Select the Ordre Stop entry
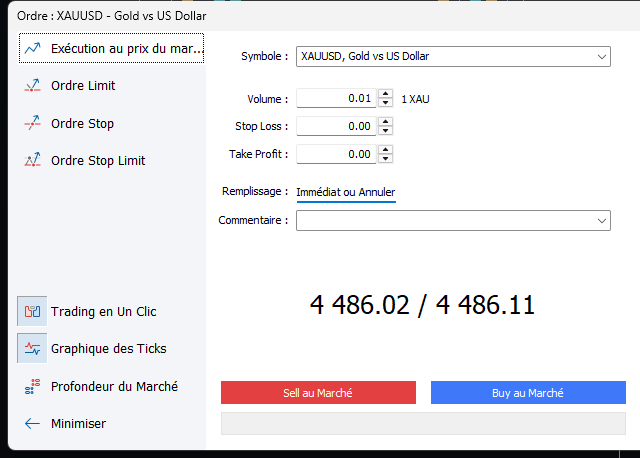The image size is (640, 458). [82, 123]
